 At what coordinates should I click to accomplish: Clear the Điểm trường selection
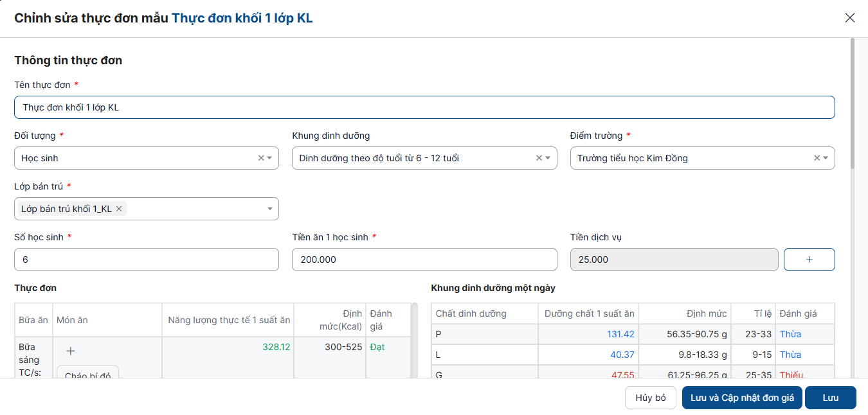(817, 158)
